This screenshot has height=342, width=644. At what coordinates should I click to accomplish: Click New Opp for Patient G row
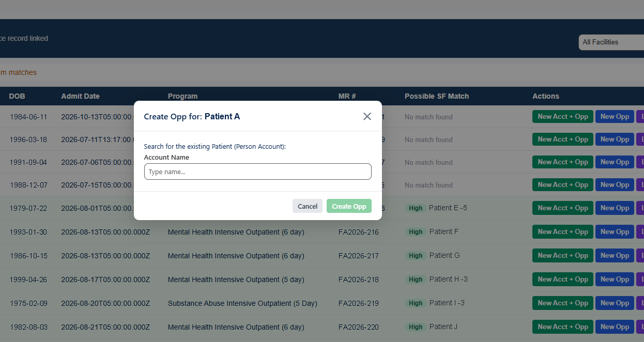tap(615, 256)
